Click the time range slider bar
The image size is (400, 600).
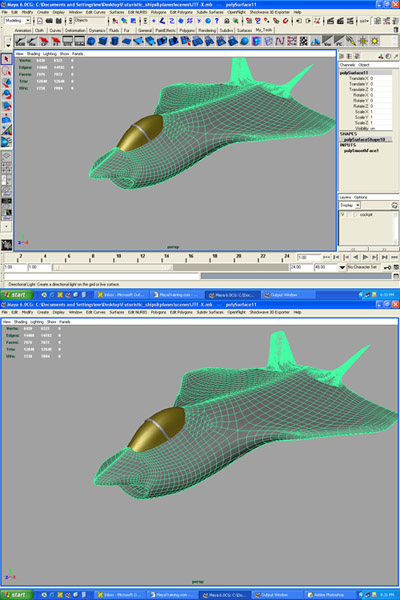(x=113, y=267)
